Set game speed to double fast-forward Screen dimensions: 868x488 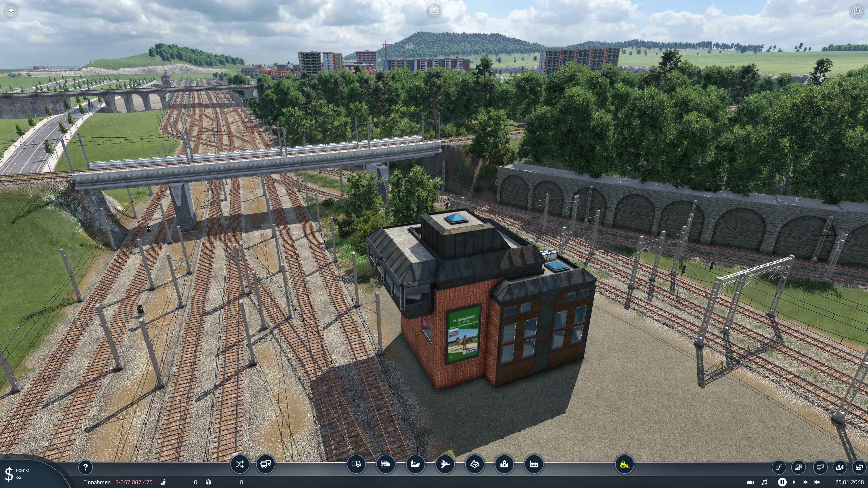[x=805, y=482]
